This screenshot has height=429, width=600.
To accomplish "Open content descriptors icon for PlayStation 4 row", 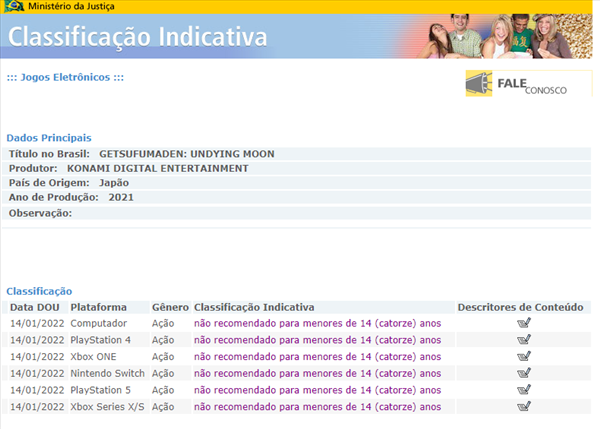I will pos(523,340).
